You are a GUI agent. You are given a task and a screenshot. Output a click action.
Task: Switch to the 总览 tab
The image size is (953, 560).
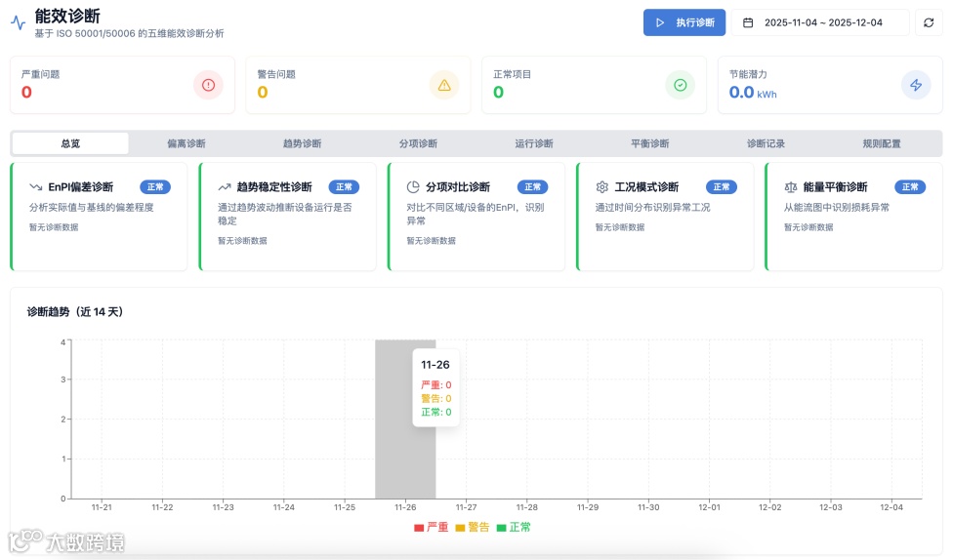click(x=70, y=143)
